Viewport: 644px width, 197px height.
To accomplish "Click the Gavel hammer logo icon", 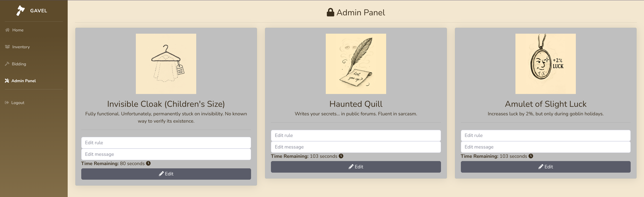I will coord(20,11).
